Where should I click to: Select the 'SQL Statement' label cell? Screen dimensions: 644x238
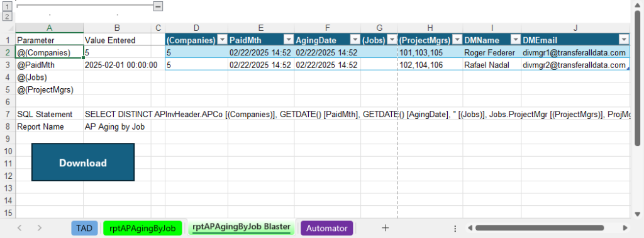(x=49, y=114)
